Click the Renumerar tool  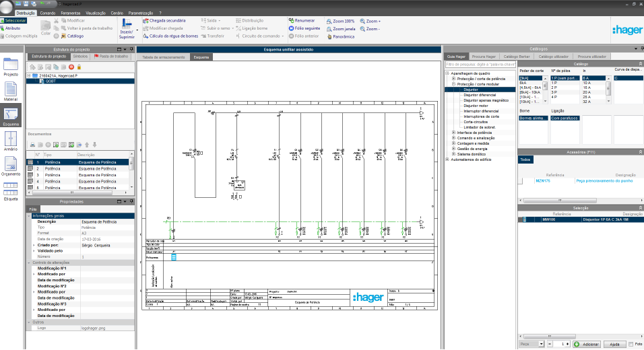tap(300, 21)
